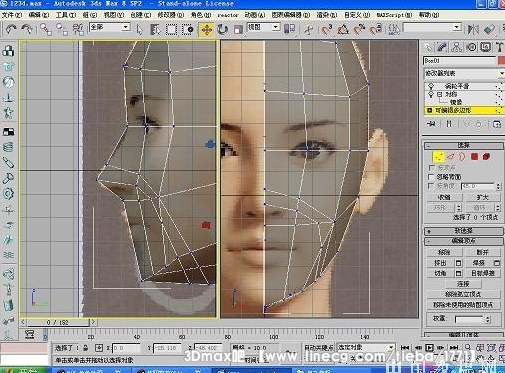Click the Pin Stack icon under modifier stack
Viewport: 505px width, 373px height.
pos(431,124)
